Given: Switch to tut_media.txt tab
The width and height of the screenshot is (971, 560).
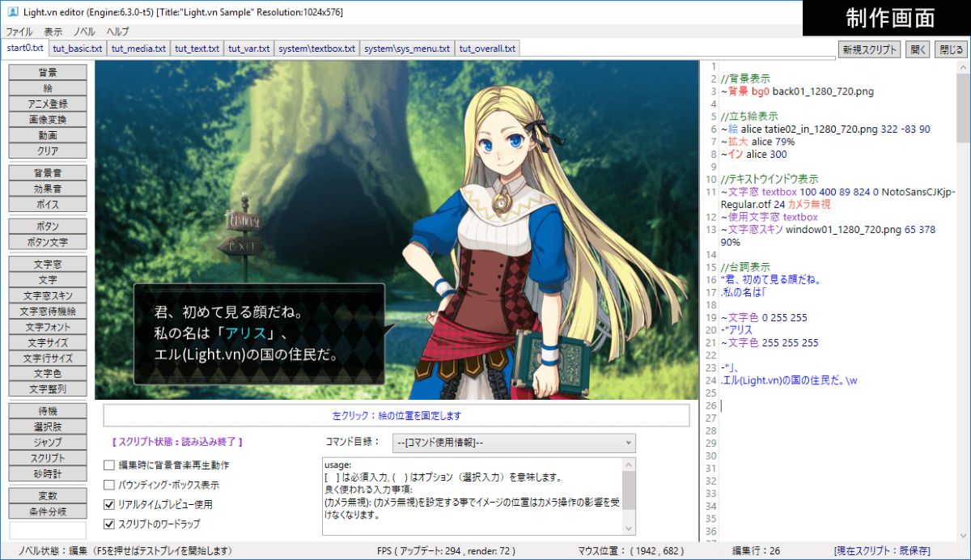Looking at the screenshot, I should click(138, 49).
